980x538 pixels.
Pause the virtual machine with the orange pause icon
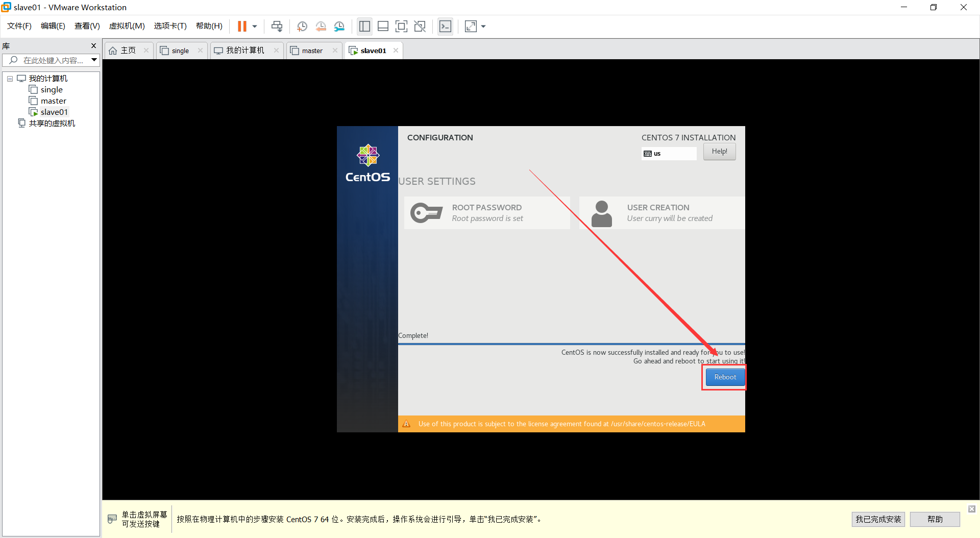point(242,27)
